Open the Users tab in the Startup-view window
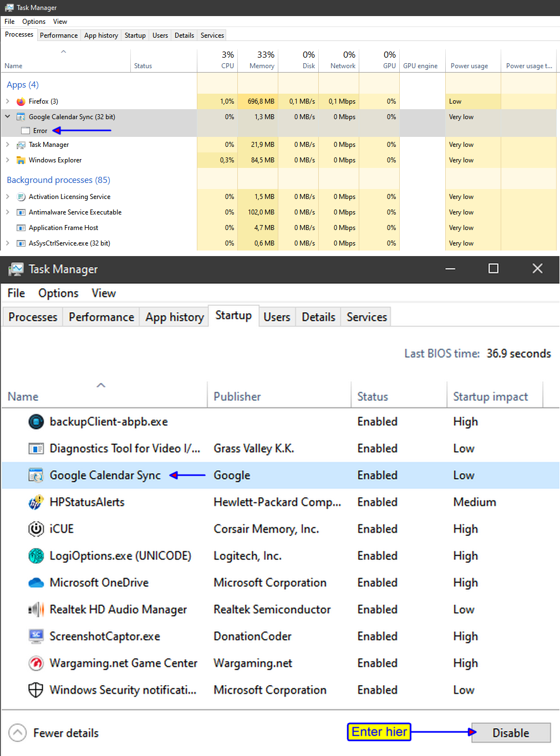 277,317
